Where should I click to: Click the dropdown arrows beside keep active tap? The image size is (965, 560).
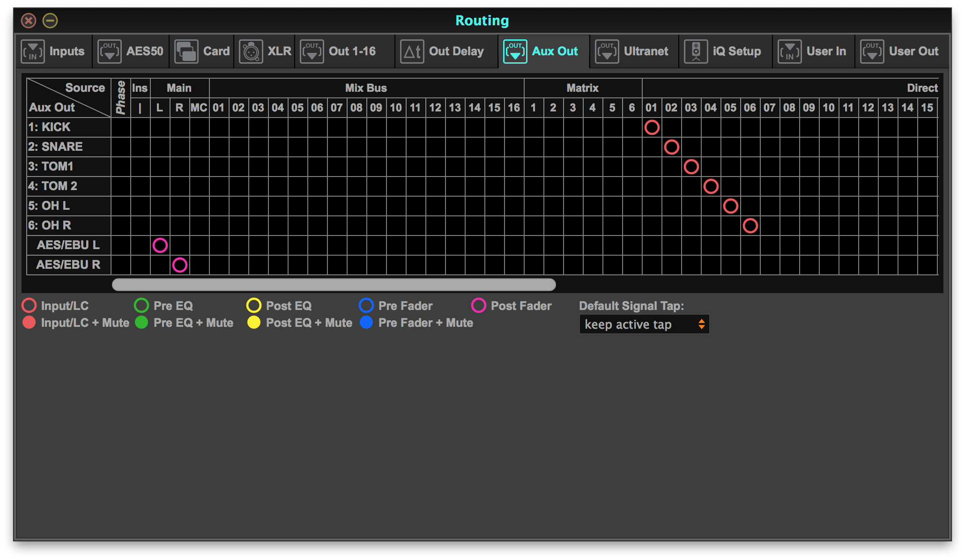[701, 324]
